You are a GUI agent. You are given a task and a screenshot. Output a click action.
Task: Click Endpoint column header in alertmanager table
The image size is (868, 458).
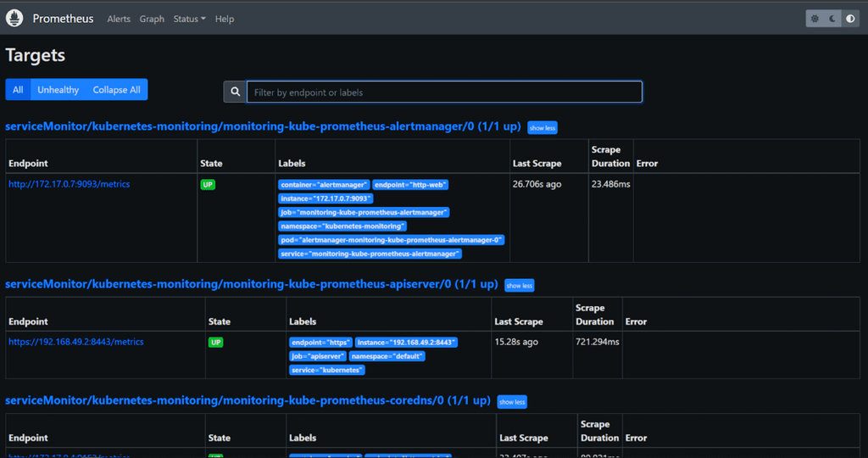[28, 164]
